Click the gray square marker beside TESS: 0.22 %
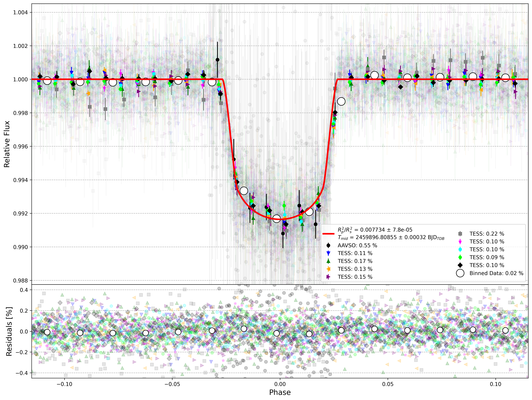532x400 pixels. 460,234
